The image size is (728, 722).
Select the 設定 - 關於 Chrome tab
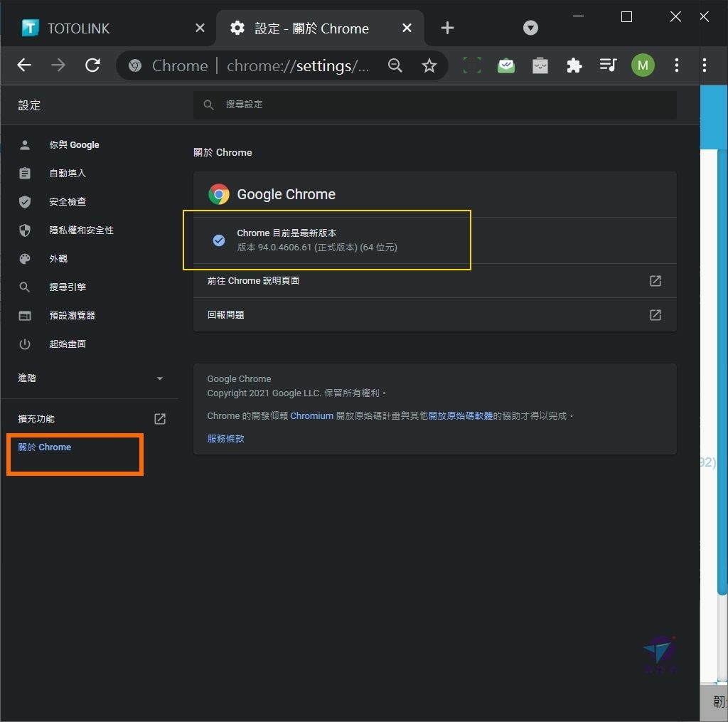point(321,28)
